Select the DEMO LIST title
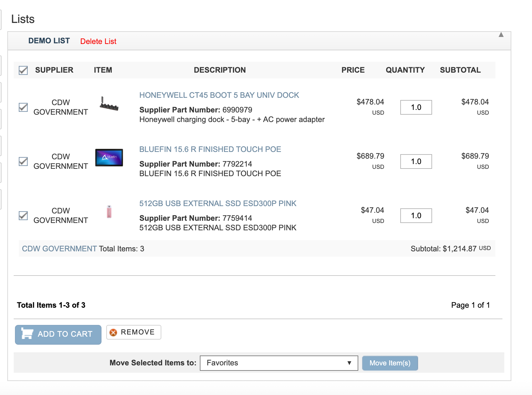Image resolution: width=532 pixels, height=395 pixels. click(x=49, y=41)
